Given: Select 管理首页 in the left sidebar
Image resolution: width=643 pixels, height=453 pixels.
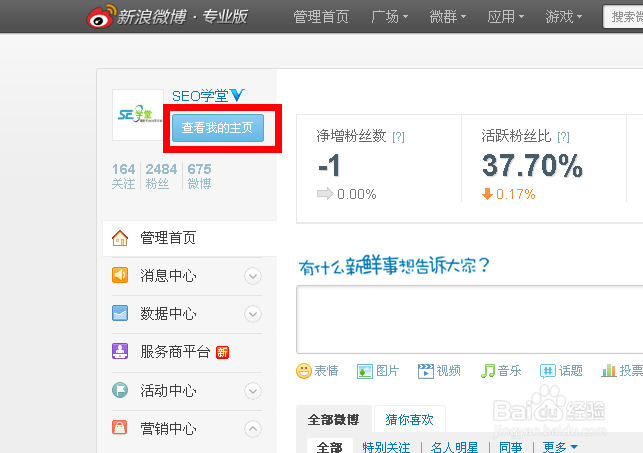Looking at the screenshot, I should 189,238.
